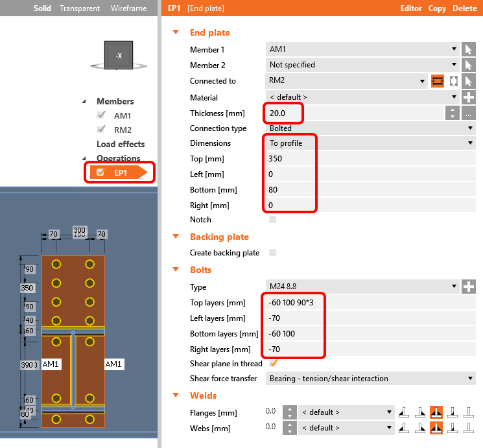This screenshot has width=483, height=448.
Task: Click the view cube showing -X
Action: tap(119, 56)
